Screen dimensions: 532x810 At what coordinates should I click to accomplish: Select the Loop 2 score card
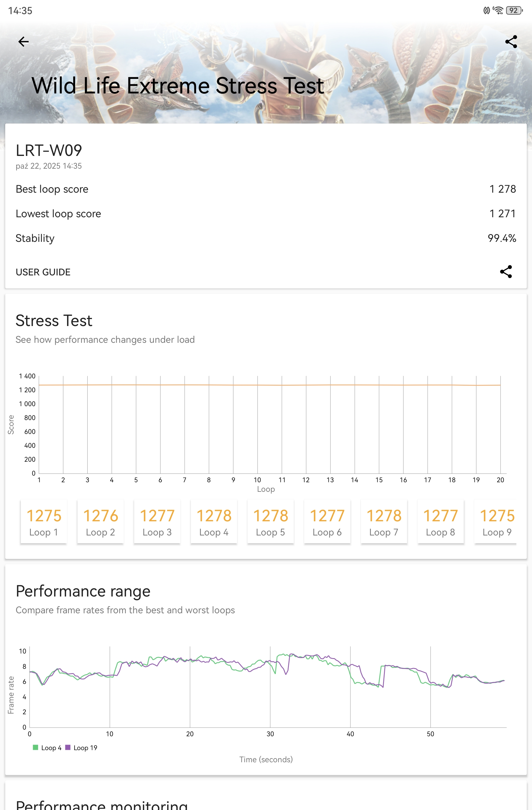click(x=100, y=521)
